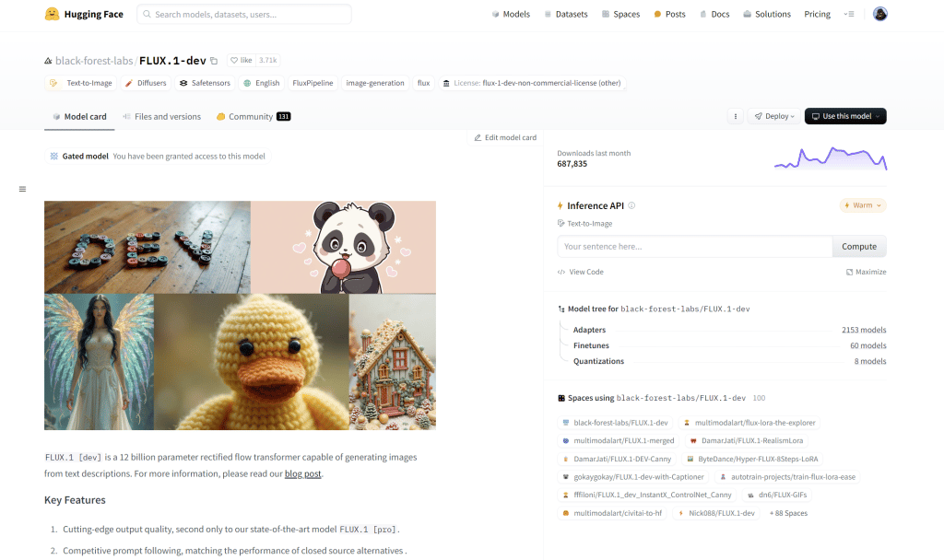Click the downloads trend chart

tap(831, 158)
